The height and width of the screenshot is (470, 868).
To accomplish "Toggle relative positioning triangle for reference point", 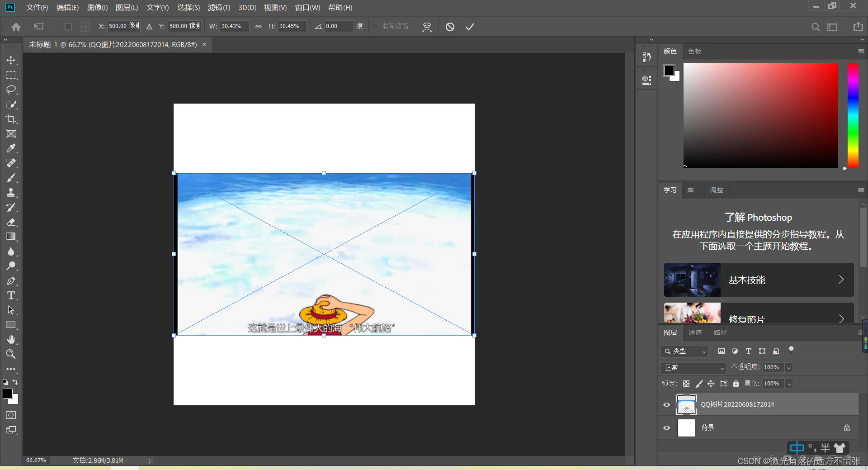I will click(x=149, y=27).
